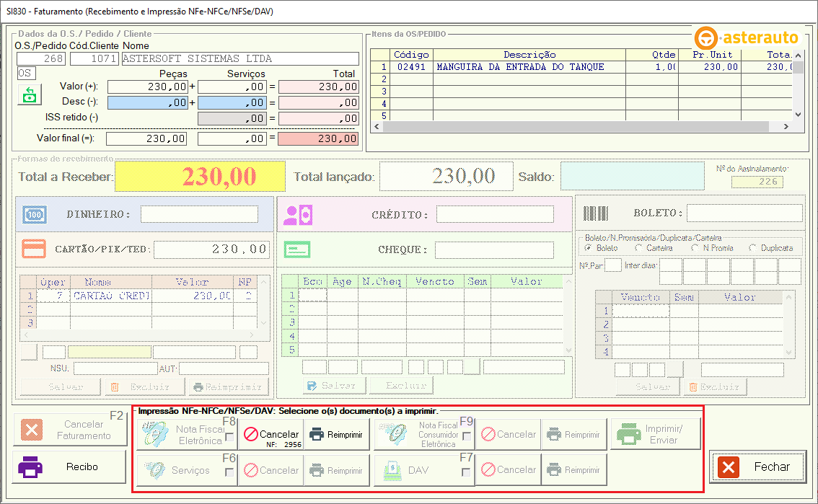Click the Cancelar Faturamento (F2) button
Screen dimensions: 818x504
click(x=70, y=430)
